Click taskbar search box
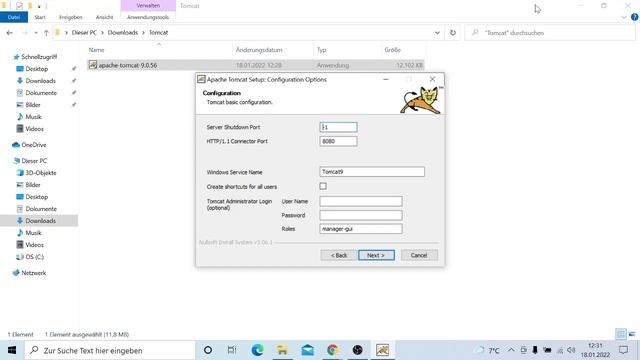The width and height of the screenshot is (640, 360). coord(110,350)
